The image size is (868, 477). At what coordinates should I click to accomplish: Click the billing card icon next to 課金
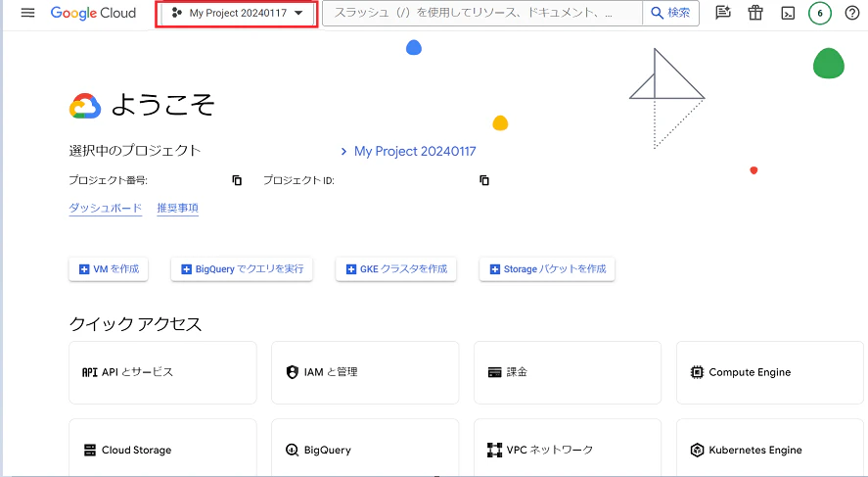494,372
